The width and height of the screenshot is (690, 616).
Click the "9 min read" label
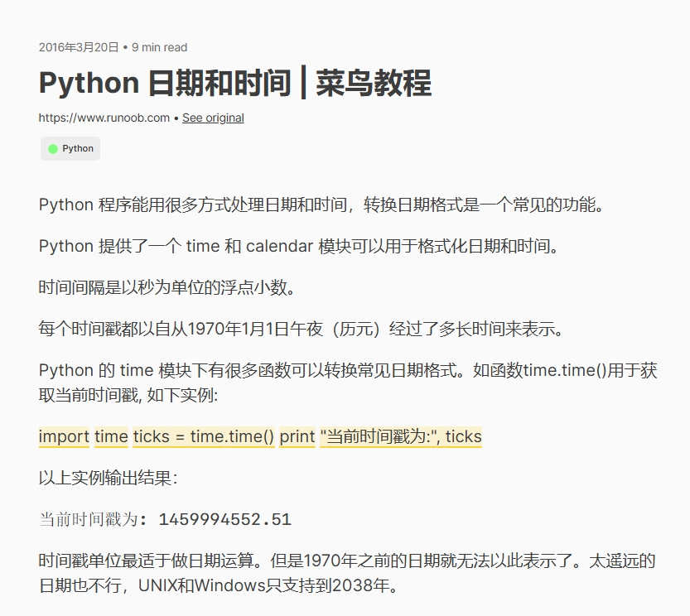(x=160, y=47)
